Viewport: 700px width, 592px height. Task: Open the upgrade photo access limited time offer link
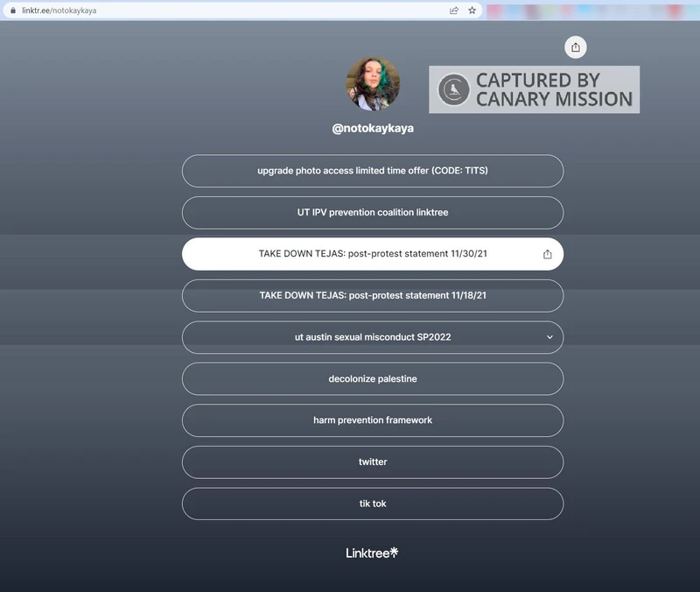372,171
